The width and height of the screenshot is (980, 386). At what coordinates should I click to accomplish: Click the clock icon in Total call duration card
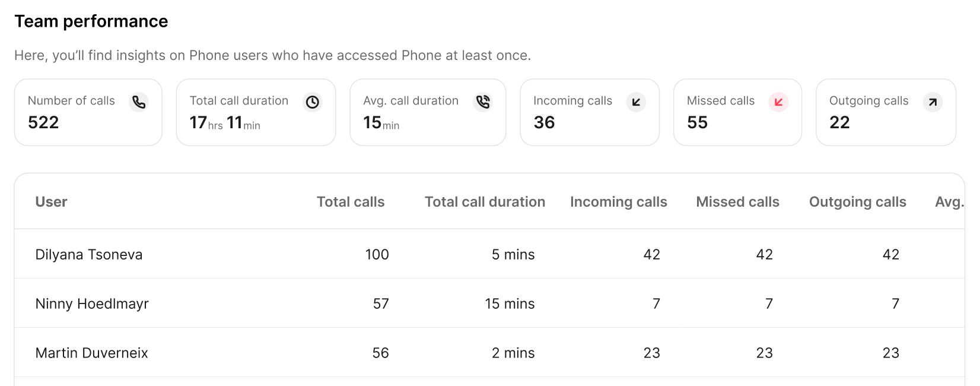[313, 102]
